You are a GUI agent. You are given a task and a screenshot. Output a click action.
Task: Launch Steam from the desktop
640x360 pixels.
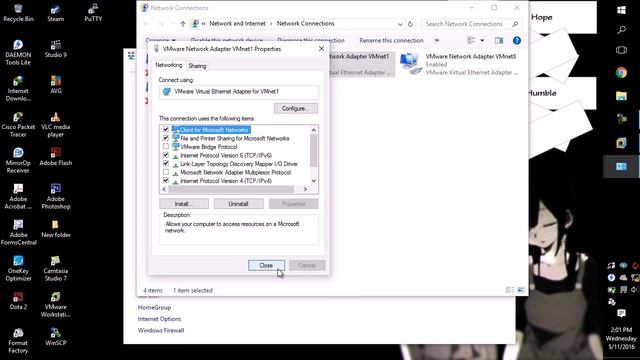coord(56,13)
